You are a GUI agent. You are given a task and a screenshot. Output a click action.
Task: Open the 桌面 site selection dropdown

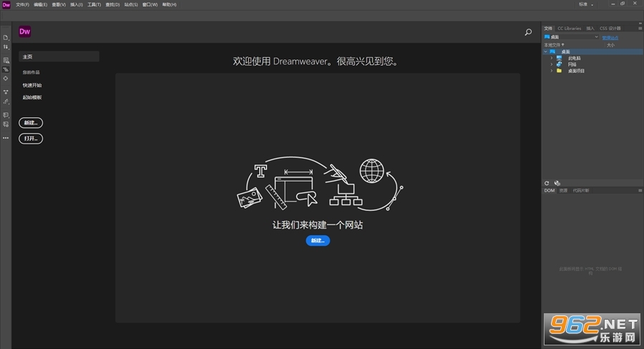(x=571, y=37)
